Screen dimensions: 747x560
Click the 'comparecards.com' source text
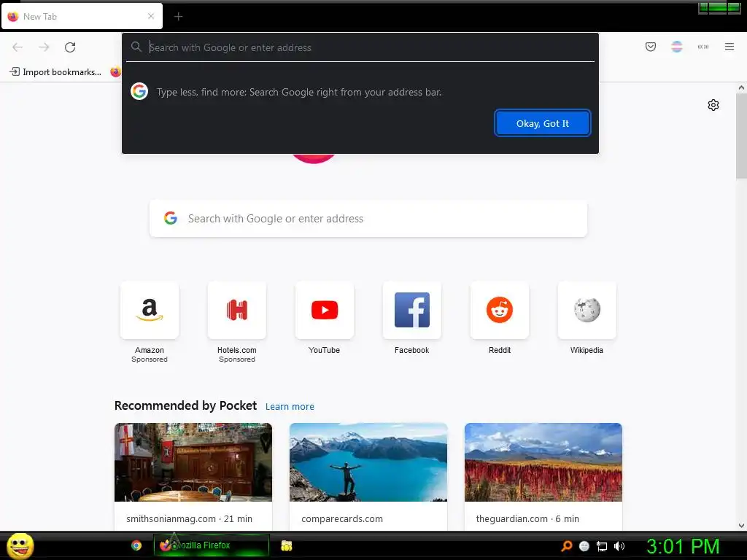coord(342,518)
